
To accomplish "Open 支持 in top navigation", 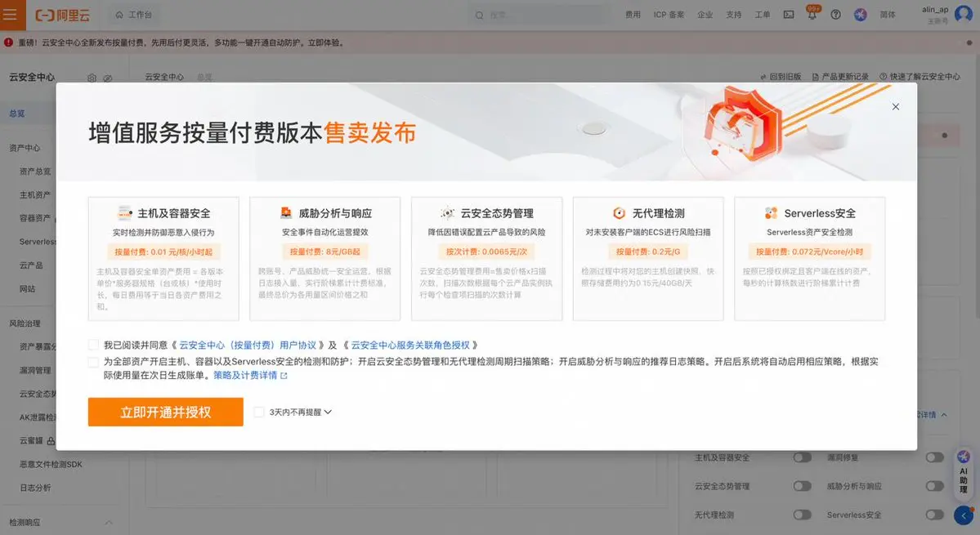I will pyautogui.click(x=734, y=15).
